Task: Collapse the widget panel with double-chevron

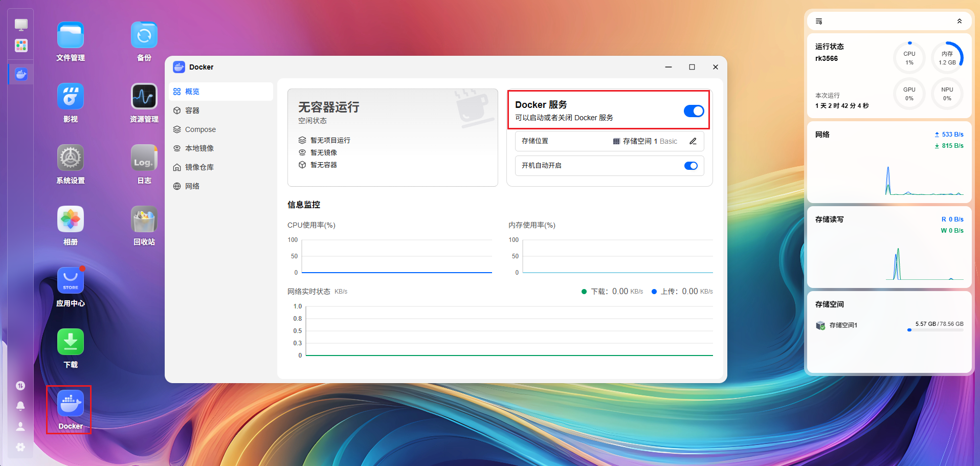Action: [960, 21]
